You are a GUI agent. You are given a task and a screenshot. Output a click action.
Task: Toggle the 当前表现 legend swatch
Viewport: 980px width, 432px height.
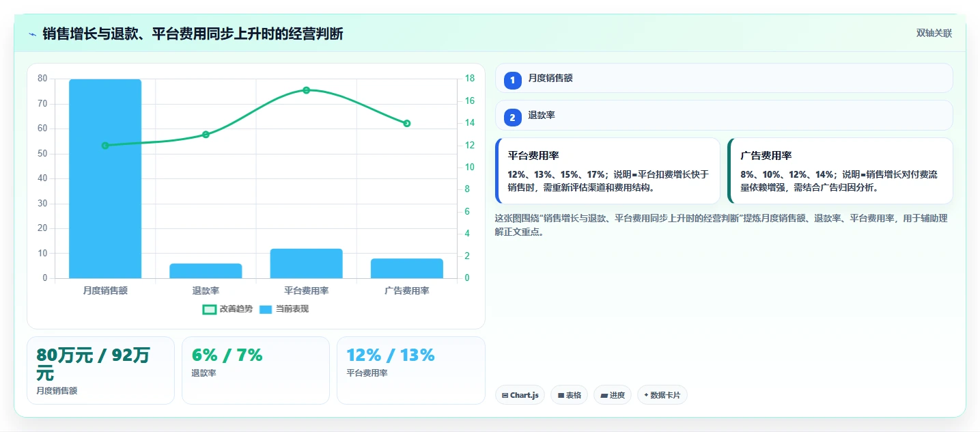266,310
